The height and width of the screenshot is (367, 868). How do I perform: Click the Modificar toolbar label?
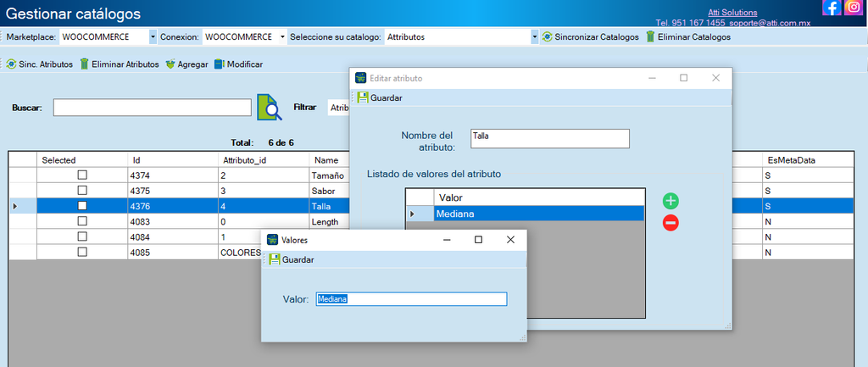(x=245, y=64)
